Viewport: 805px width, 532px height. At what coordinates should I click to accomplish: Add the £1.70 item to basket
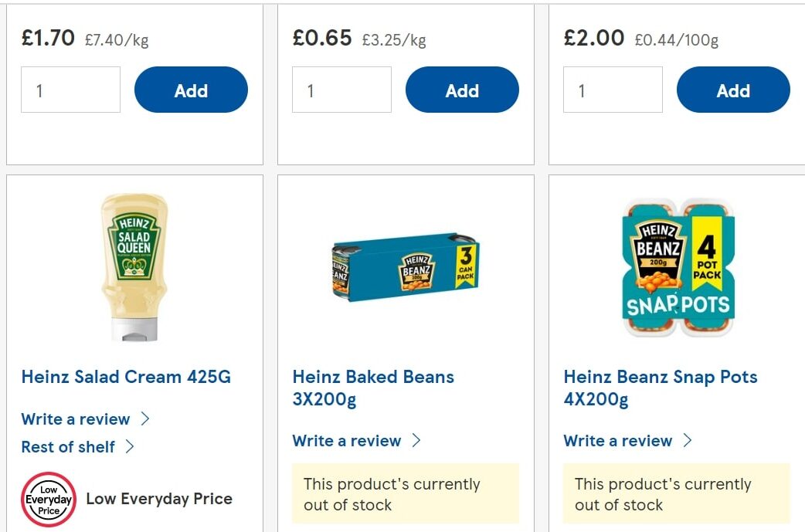(191, 90)
